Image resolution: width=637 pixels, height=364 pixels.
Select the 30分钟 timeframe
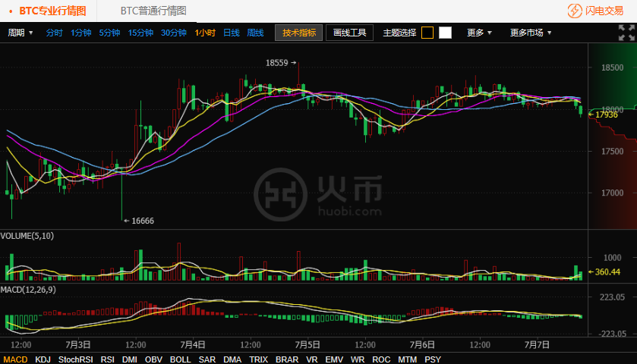click(x=173, y=33)
